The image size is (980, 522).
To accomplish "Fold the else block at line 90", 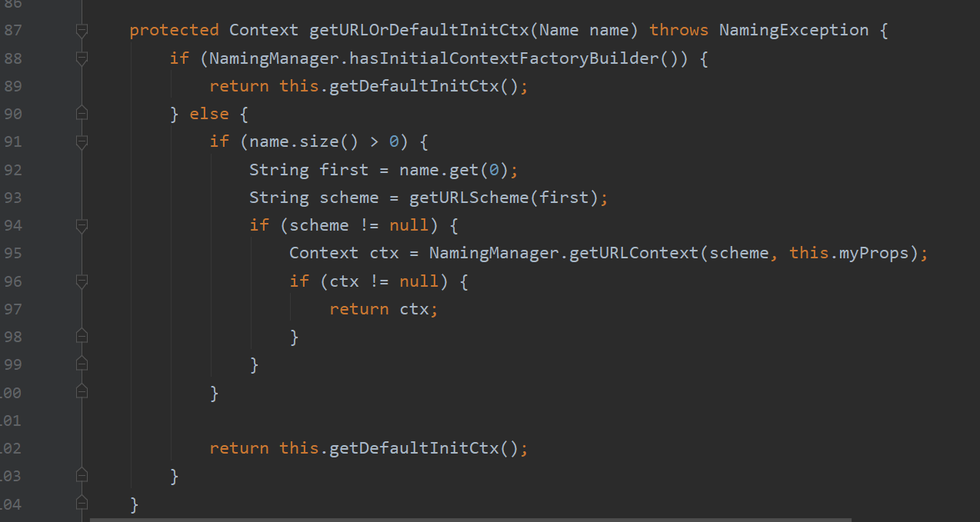I will click(82, 114).
